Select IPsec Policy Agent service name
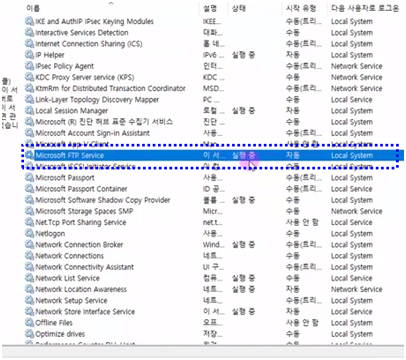The image size is (406, 360). click(65, 66)
